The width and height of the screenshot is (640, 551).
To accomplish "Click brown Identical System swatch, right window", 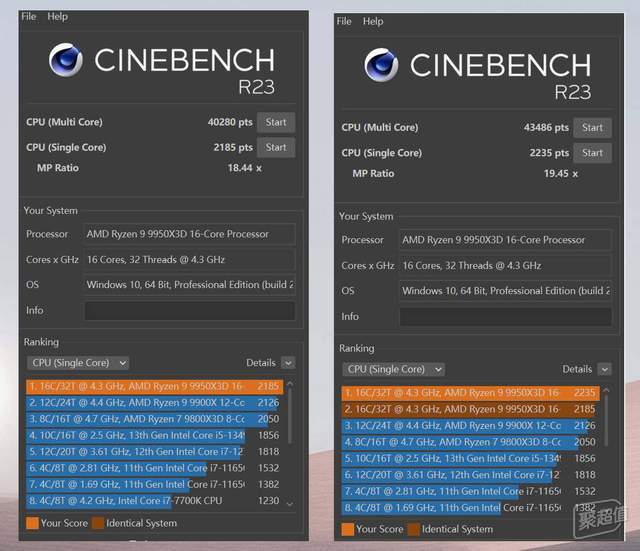I will coord(414,529).
